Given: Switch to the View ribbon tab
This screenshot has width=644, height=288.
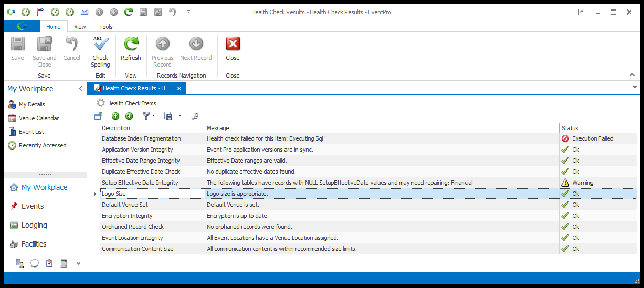Looking at the screenshot, I should pyautogui.click(x=80, y=27).
